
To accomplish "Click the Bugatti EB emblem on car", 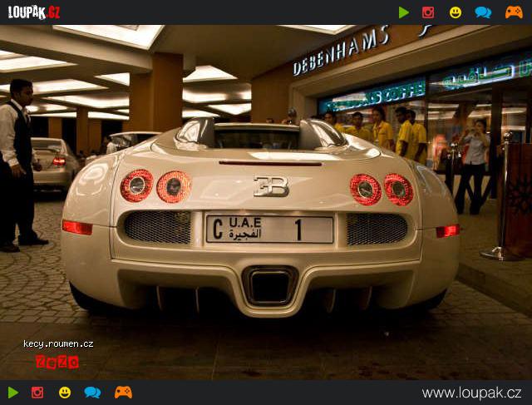I will pyautogui.click(x=271, y=186).
